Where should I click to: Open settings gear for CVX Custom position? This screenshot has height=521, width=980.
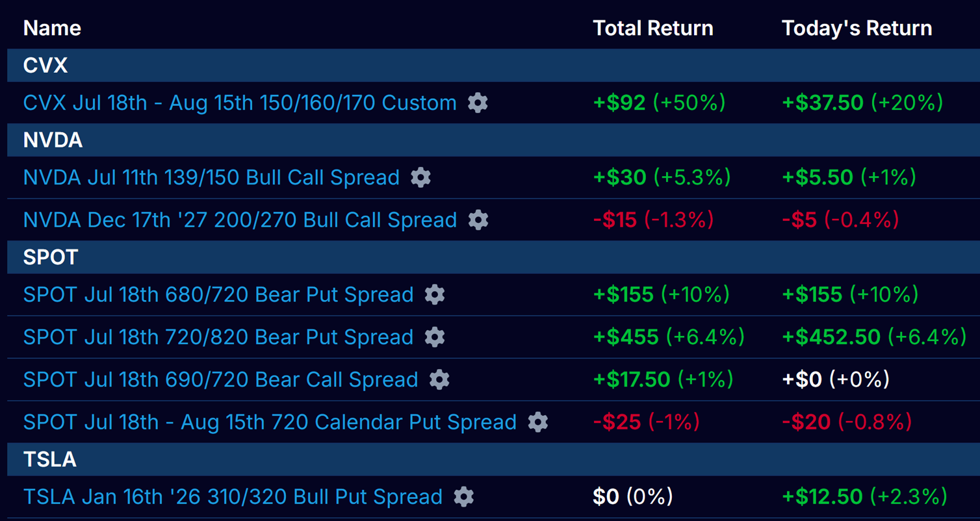478,103
